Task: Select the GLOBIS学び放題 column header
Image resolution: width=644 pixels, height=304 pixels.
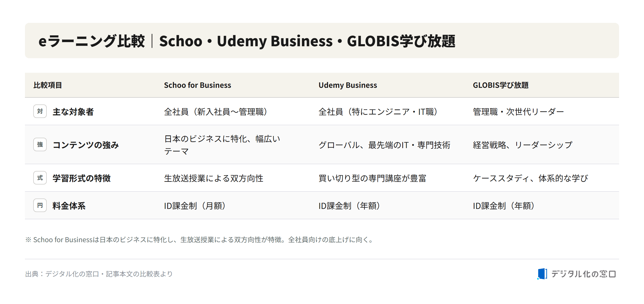Action: [x=501, y=85]
